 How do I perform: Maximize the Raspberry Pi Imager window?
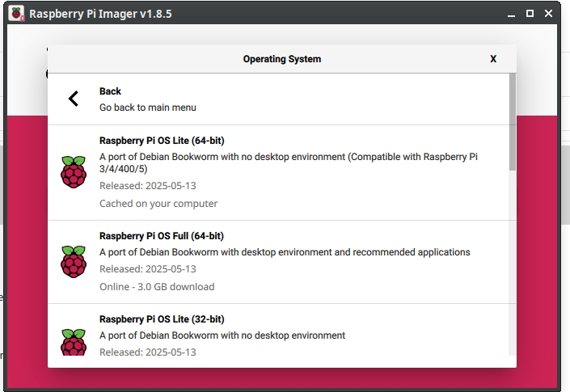pos(530,14)
